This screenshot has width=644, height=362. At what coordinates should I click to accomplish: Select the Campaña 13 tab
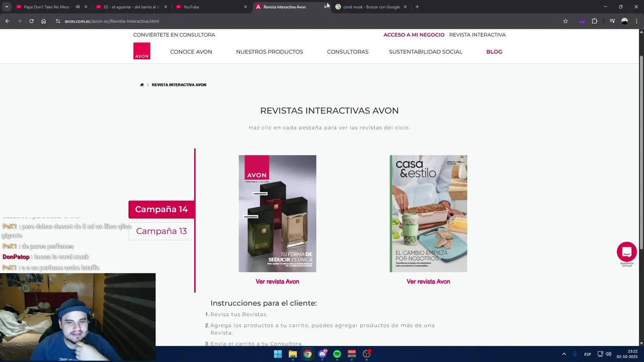click(x=162, y=231)
